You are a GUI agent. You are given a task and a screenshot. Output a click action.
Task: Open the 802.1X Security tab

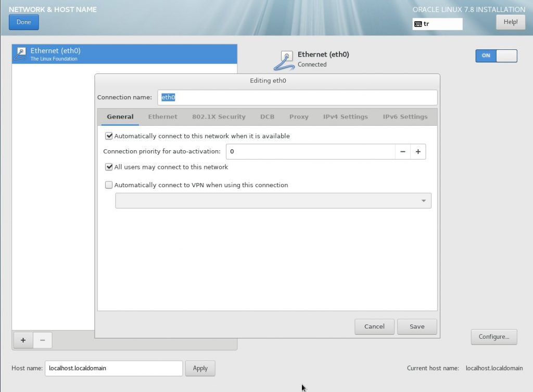point(219,117)
